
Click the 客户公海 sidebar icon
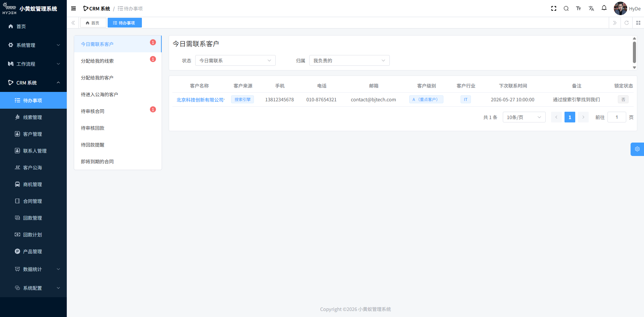point(17,167)
